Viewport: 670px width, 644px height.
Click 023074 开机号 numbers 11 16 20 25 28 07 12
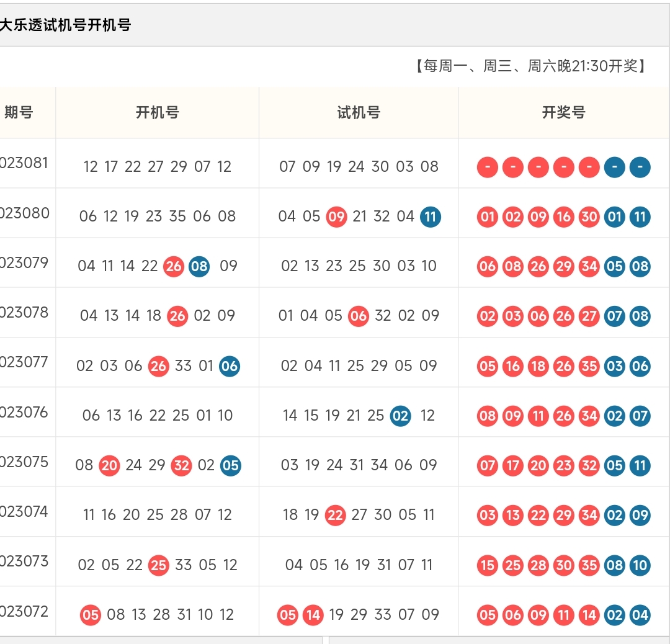click(x=157, y=514)
